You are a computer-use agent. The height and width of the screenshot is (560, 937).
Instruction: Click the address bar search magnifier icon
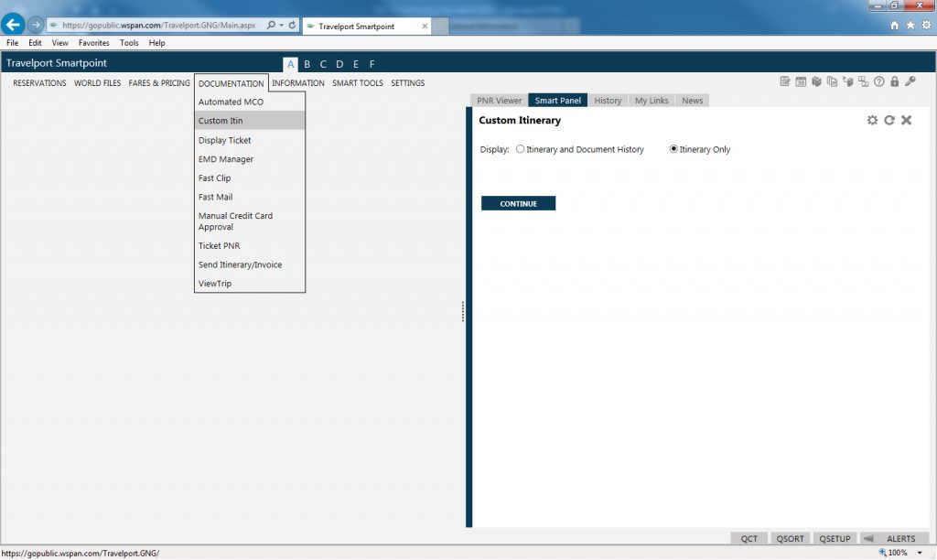[271, 25]
